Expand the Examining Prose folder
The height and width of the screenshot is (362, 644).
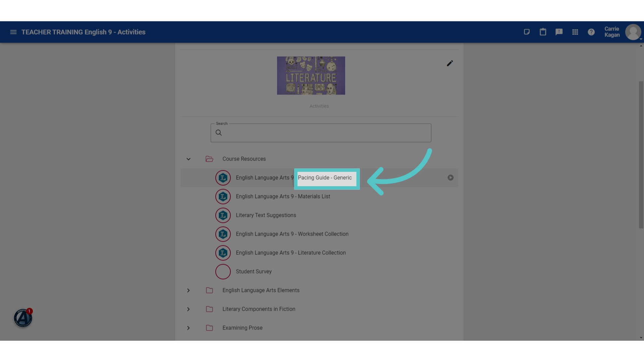(x=189, y=328)
